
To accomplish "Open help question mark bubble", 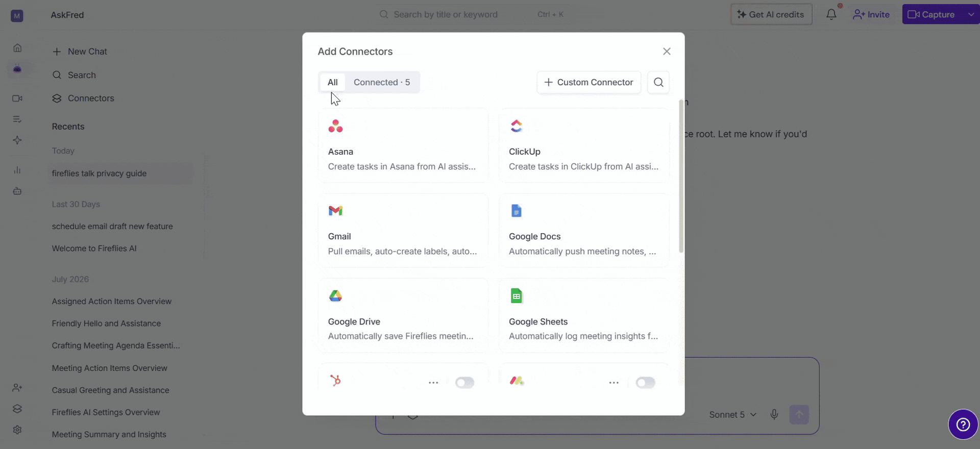I will 963,424.
